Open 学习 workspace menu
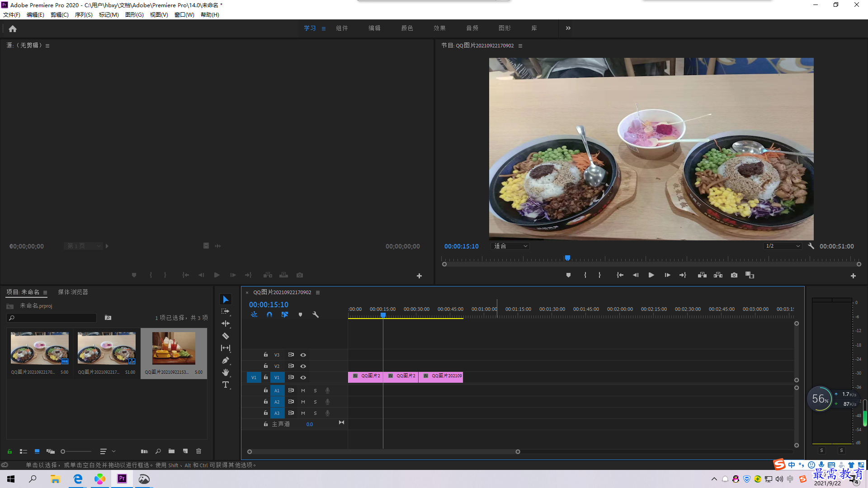Viewport: 868px width, 488px height. tap(324, 28)
